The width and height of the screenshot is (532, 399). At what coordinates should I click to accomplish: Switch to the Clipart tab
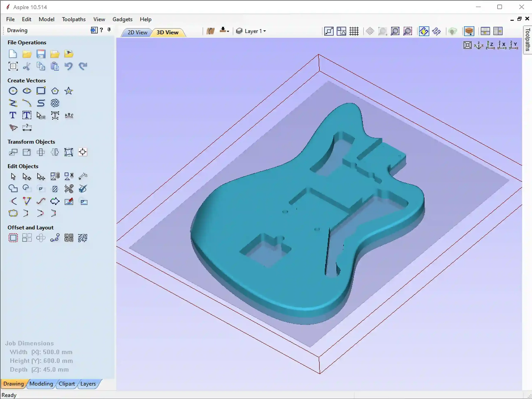67,384
